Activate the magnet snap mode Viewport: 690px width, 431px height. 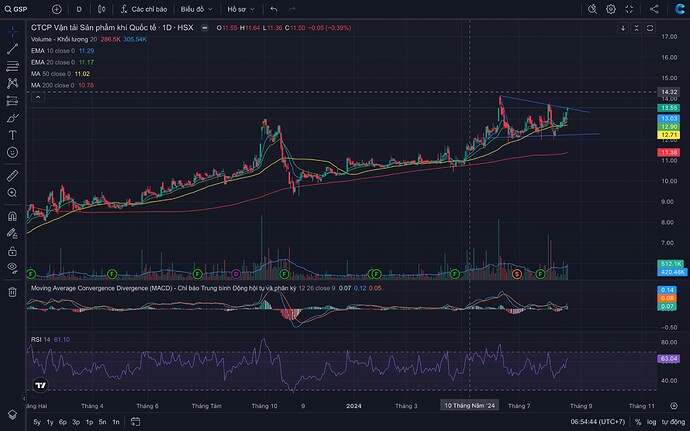(x=11, y=215)
